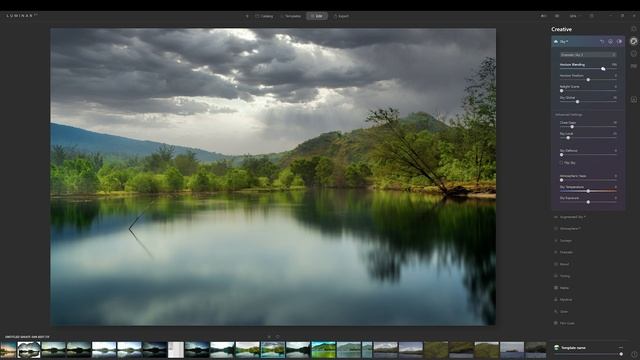Collapse the Advanced Settings section
This screenshot has width=640, height=360.
click(569, 115)
